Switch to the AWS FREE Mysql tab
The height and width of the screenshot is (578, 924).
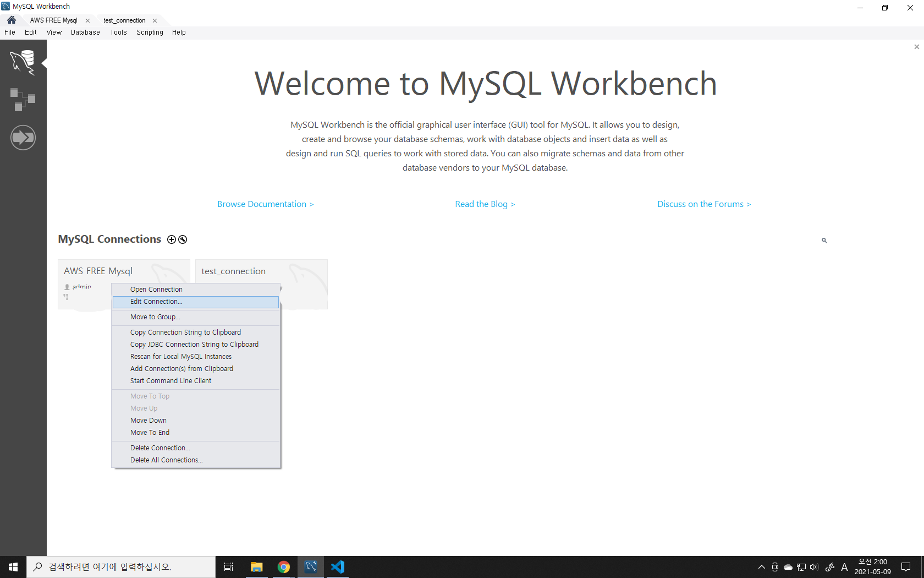54,20
